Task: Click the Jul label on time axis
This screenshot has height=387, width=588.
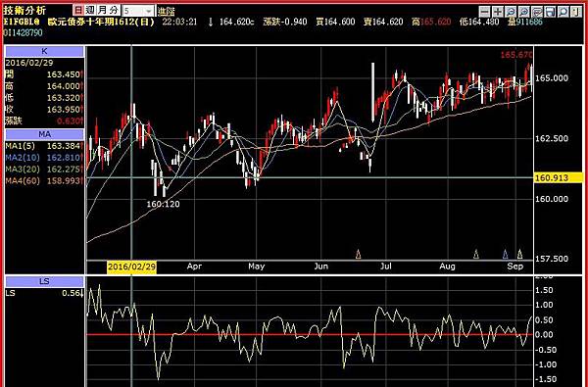Action: click(x=385, y=266)
